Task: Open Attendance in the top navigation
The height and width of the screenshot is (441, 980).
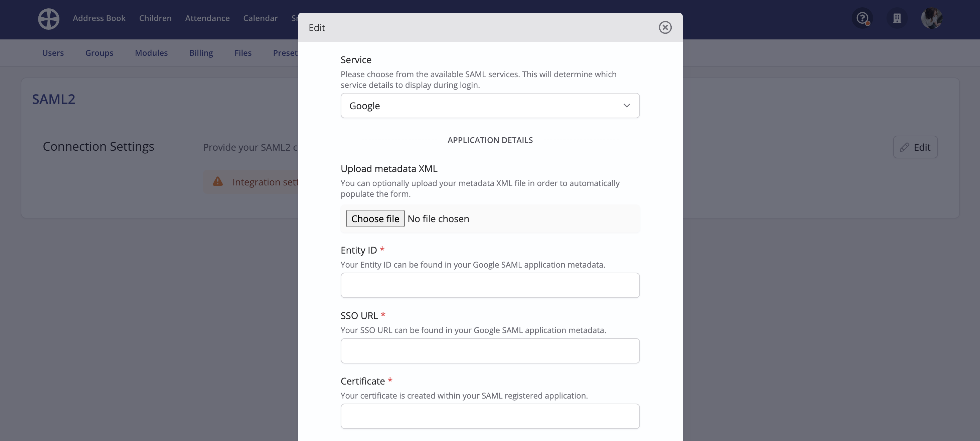Action: pyautogui.click(x=207, y=18)
